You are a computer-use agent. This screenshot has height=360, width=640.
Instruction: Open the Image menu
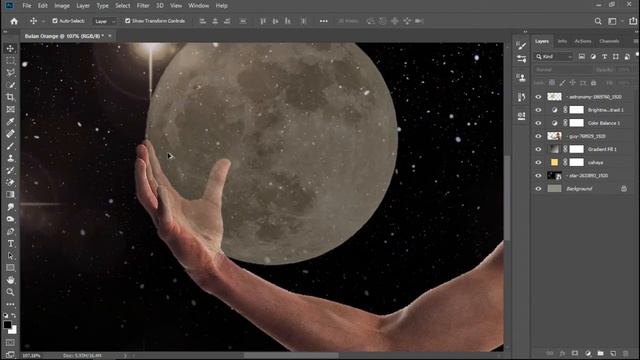[x=62, y=6]
